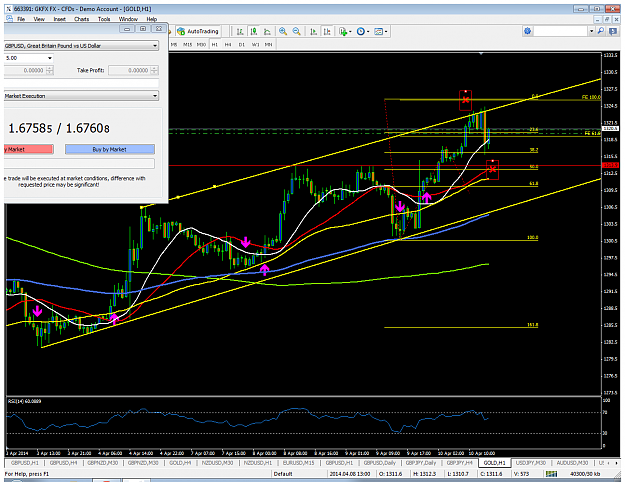Click the Take Profit value field
625x482 pixels.
coord(130,71)
